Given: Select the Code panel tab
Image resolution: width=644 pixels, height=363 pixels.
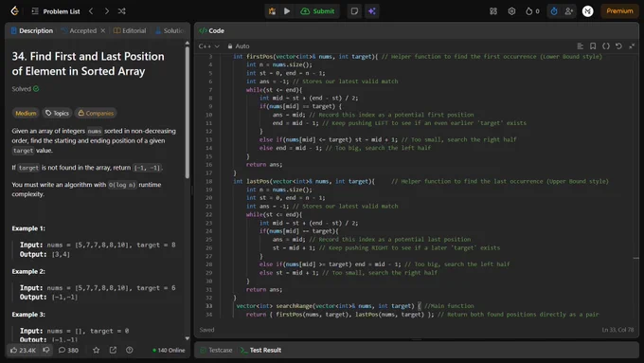Looking at the screenshot, I should tap(212, 31).
